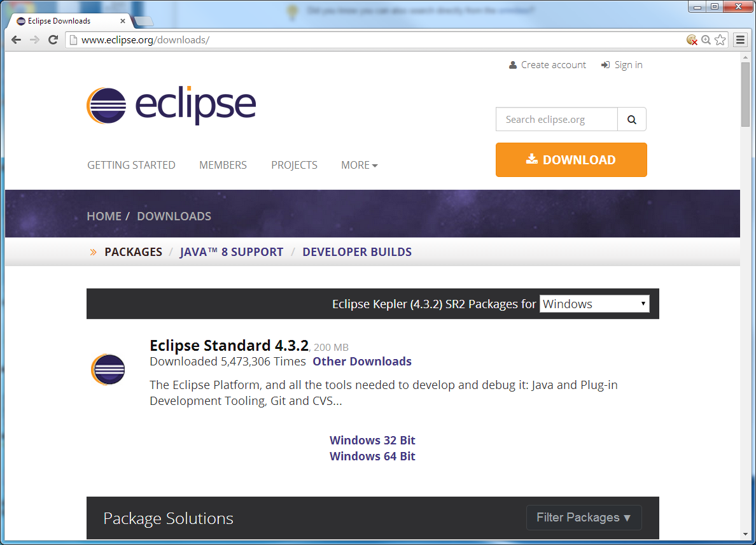Image resolution: width=756 pixels, height=545 pixels.
Task: Open the Chrome hamburger menu
Action: pos(741,40)
